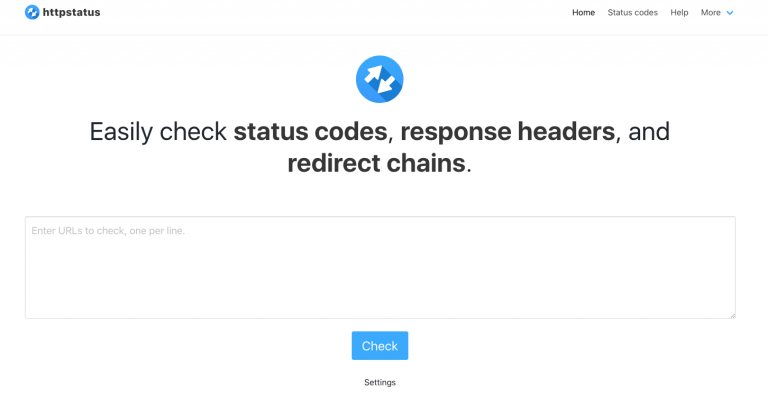Viewport: 768px width, 408px height.
Task: Expand the Settings link below Check
Action: pos(380,382)
